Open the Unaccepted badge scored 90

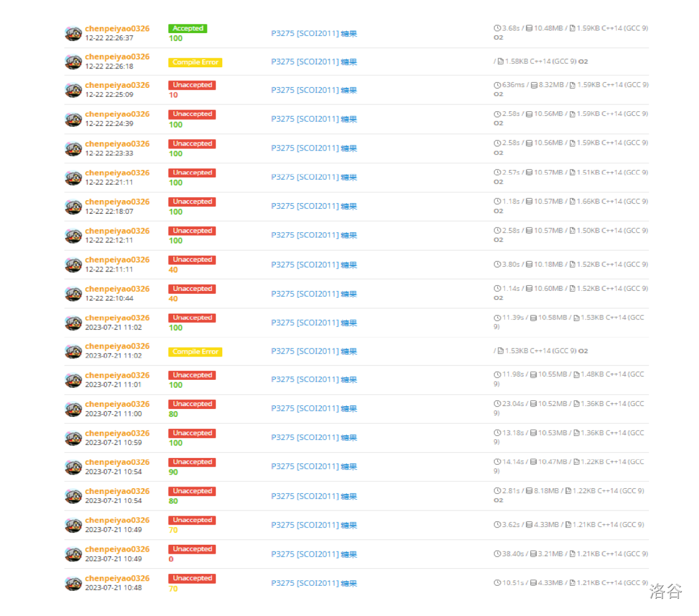192,462
